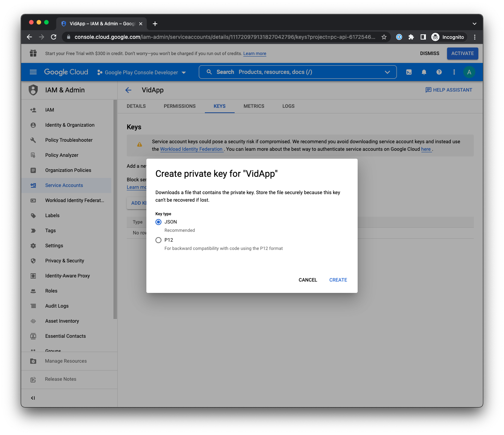Reload the page with browser refresh button
This screenshot has width=504, height=435.
[54, 37]
